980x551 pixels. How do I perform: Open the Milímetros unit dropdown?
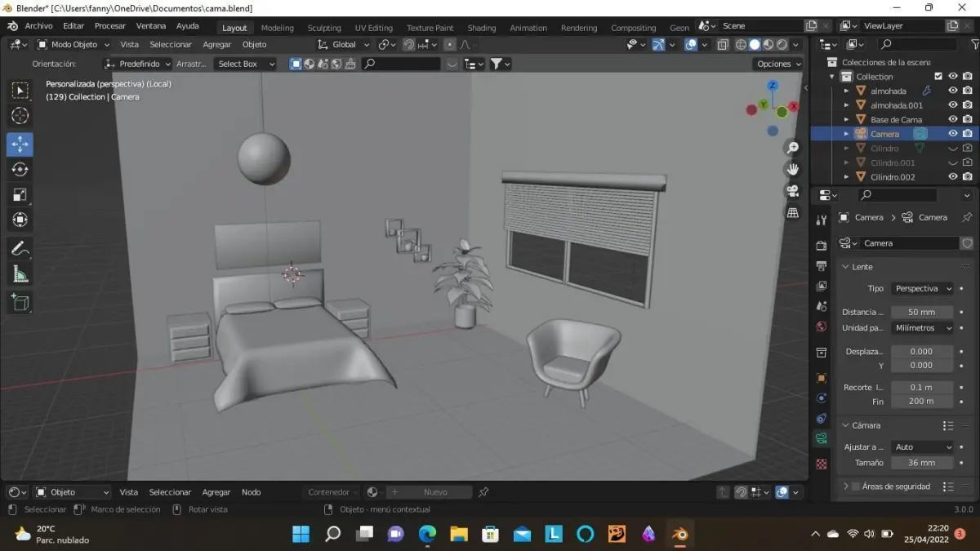click(x=922, y=328)
